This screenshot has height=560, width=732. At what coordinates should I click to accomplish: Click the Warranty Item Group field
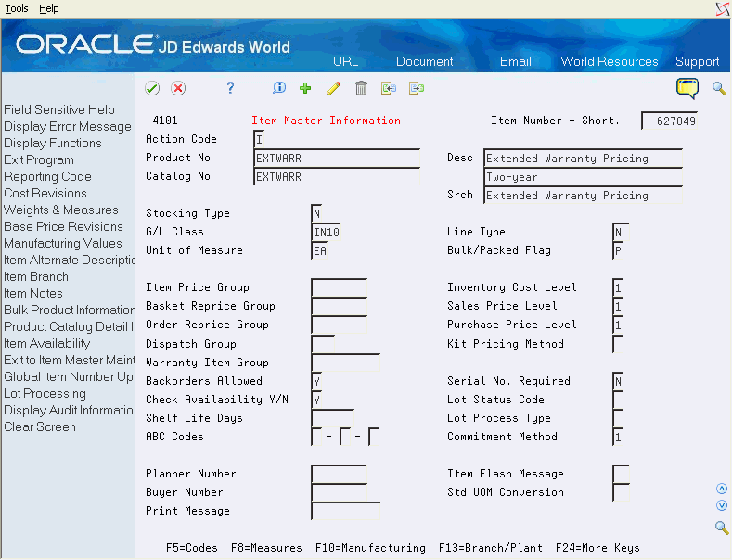(x=345, y=363)
